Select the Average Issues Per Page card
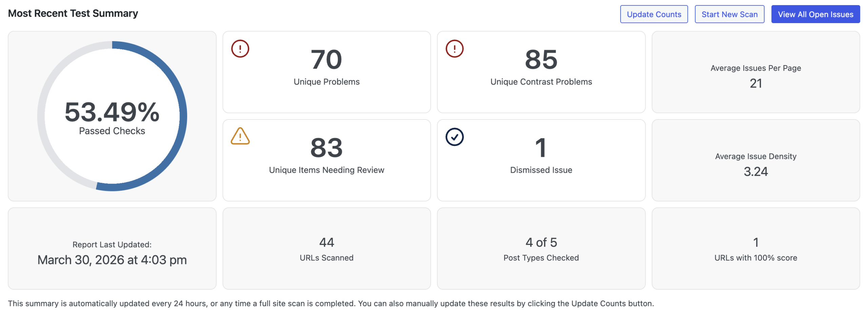The width and height of the screenshot is (868, 320). tap(756, 72)
